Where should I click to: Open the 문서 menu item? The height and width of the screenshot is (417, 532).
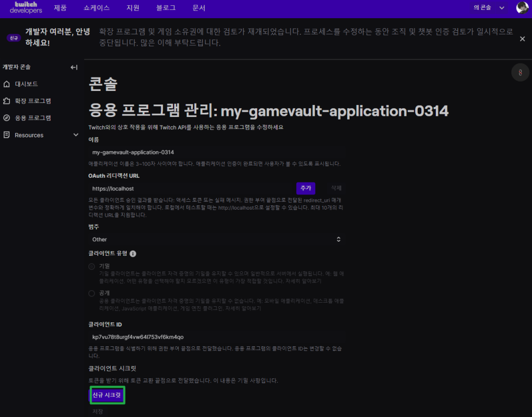(x=198, y=8)
